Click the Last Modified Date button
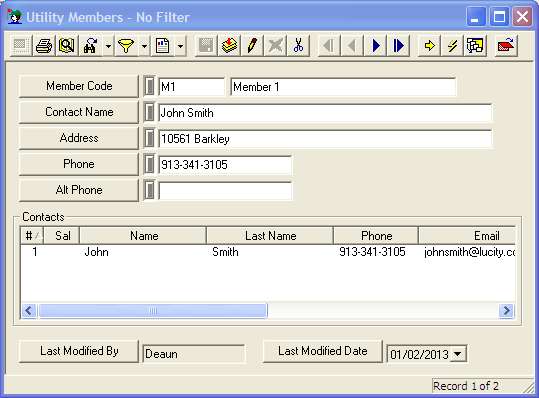Image resolution: width=539 pixels, height=398 pixels. pos(323,351)
